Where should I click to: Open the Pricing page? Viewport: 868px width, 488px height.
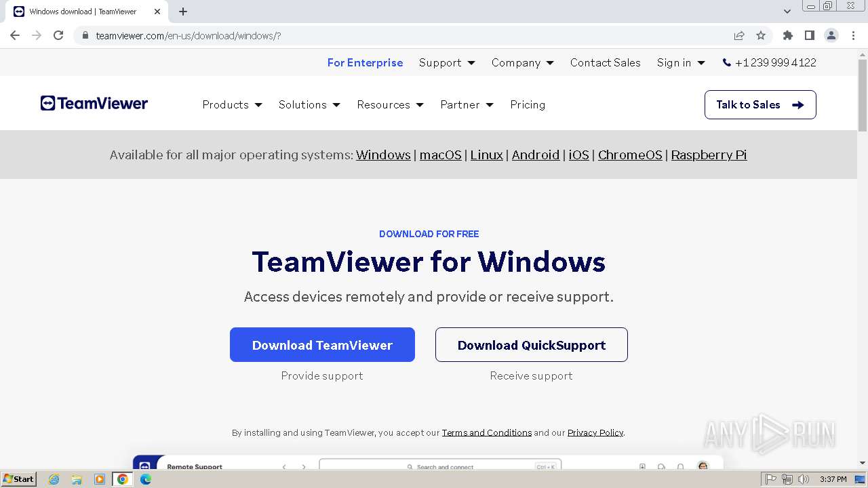(x=528, y=104)
